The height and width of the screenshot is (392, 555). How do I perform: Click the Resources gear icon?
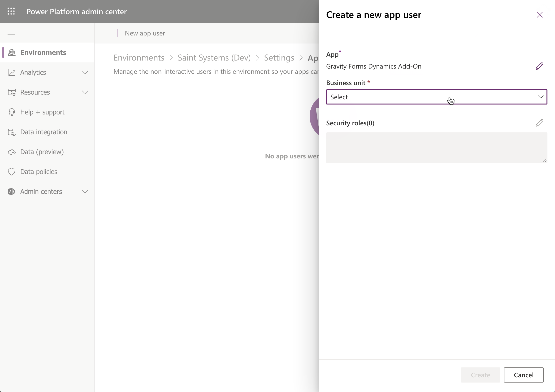click(12, 92)
